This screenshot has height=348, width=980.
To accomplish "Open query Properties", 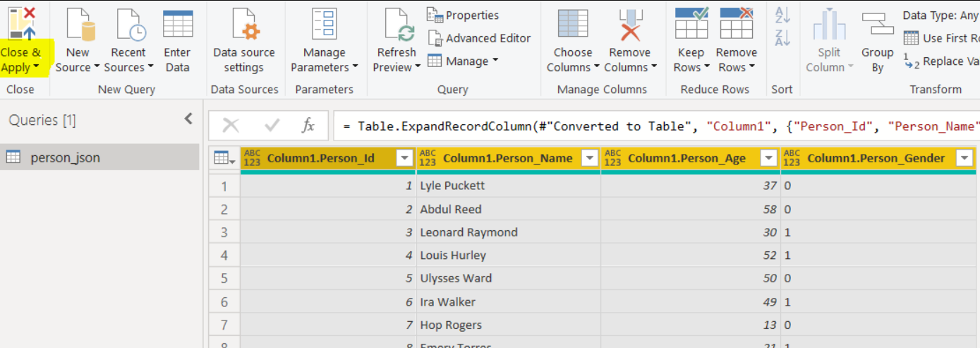I will pyautogui.click(x=463, y=16).
